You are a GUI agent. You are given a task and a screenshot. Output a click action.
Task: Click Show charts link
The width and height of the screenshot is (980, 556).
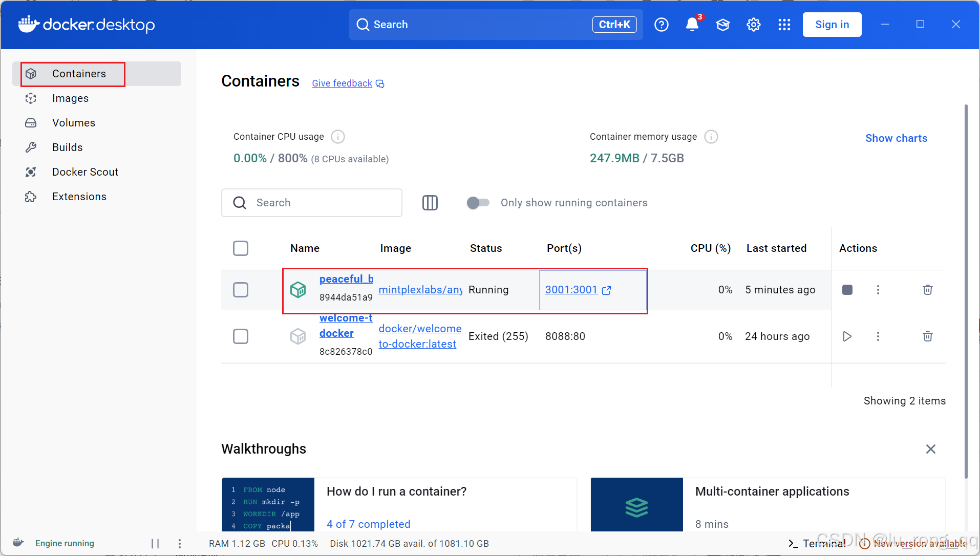tap(896, 138)
